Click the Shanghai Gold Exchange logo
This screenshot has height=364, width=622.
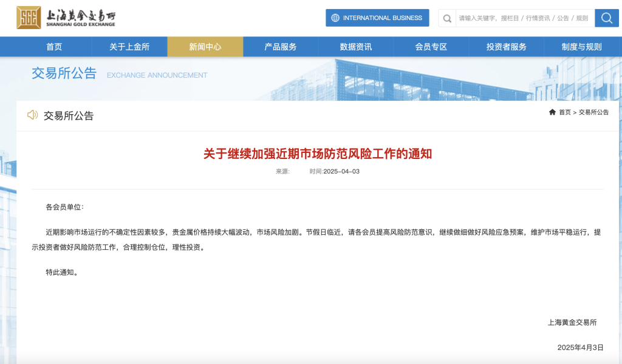pos(66,18)
